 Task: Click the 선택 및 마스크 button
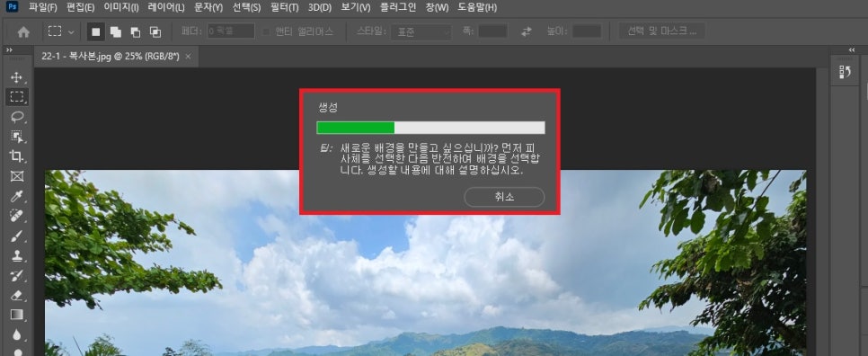tap(661, 31)
